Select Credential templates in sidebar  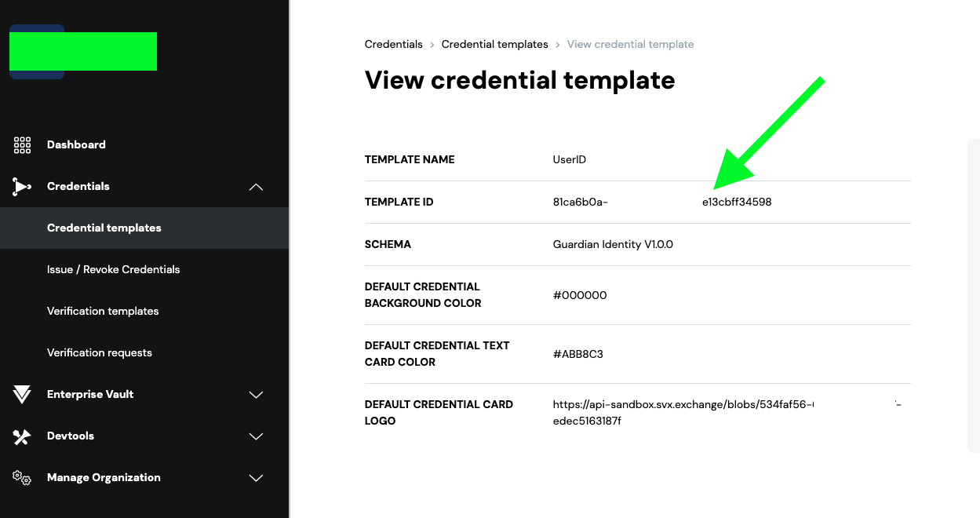click(x=104, y=228)
